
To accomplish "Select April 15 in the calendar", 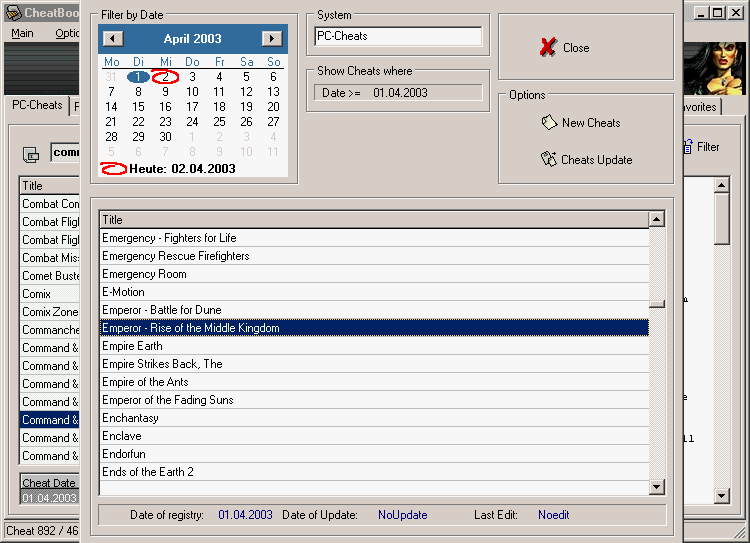I will [x=138, y=107].
